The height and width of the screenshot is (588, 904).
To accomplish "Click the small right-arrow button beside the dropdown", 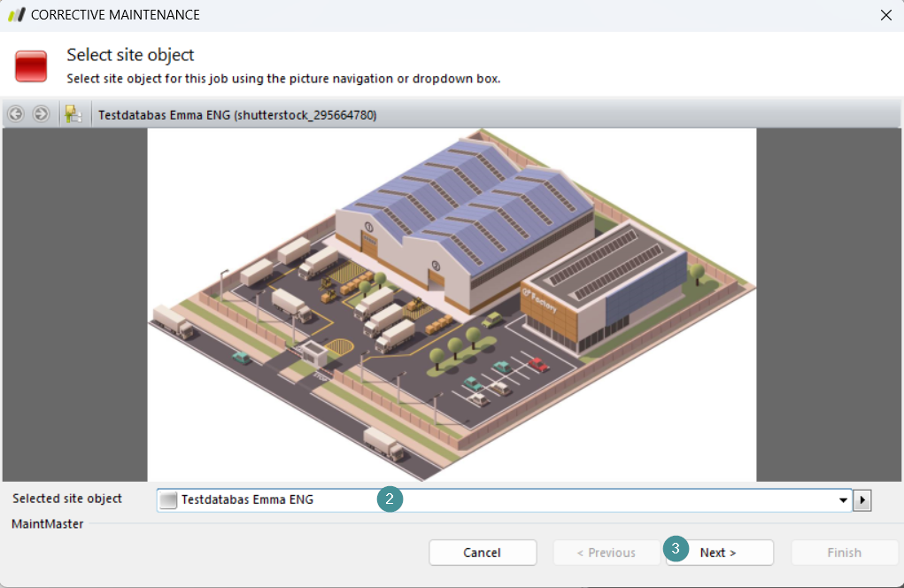I will click(862, 499).
